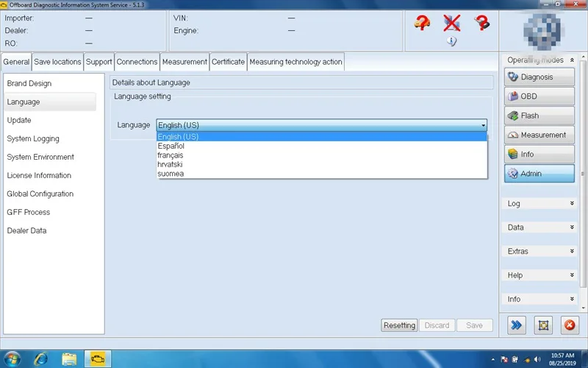
Task: Select GFF Process in the list
Action: click(50, 212)
